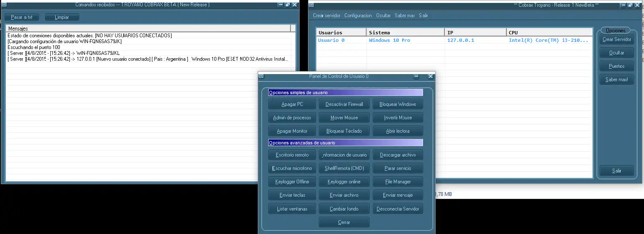The width and height of the screenshot is (644, 234).
Task: Click the Ocultar button in Opciones panel
Action: (617, 53)
